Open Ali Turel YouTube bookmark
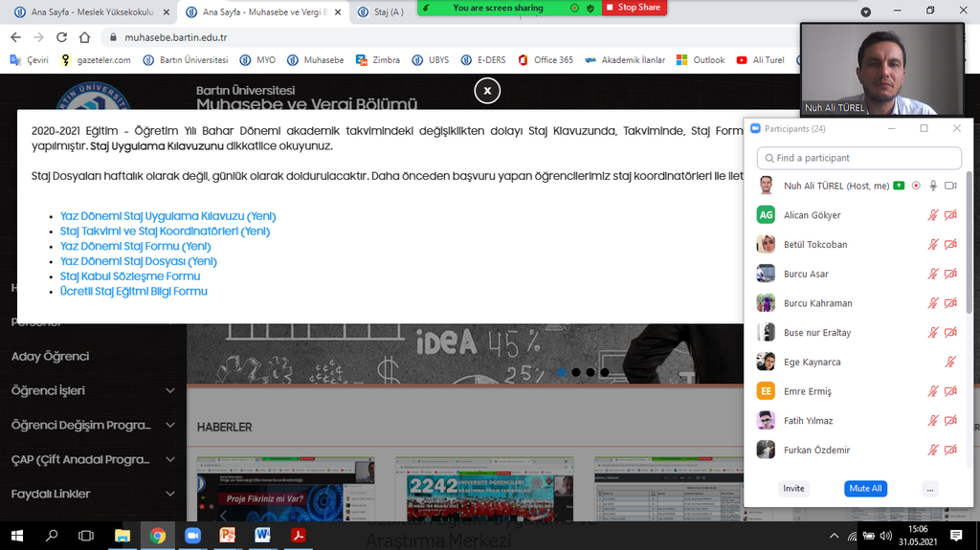 [761, 60]
